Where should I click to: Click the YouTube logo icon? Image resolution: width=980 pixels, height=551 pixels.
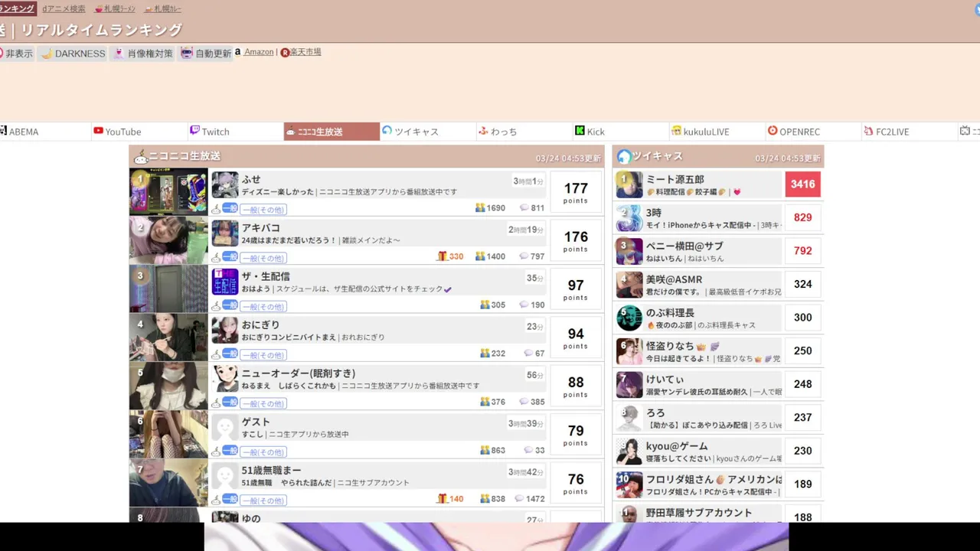coord(98,131)
